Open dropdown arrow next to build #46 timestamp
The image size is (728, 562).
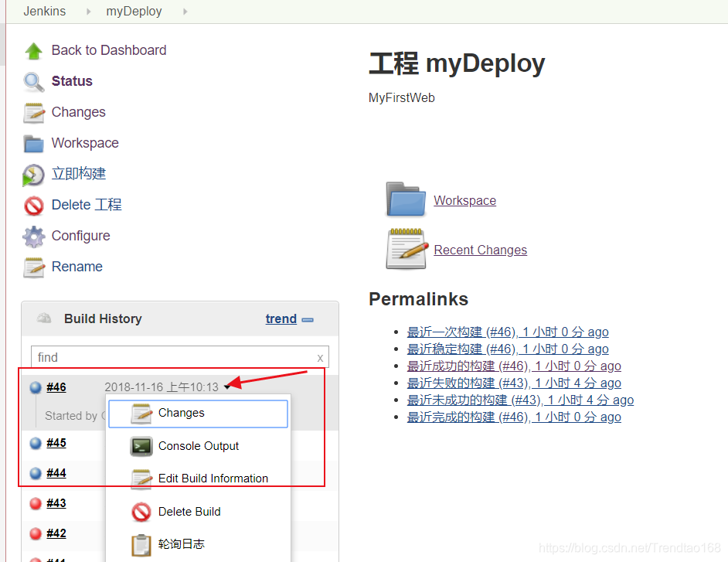(x=227, y=387)
